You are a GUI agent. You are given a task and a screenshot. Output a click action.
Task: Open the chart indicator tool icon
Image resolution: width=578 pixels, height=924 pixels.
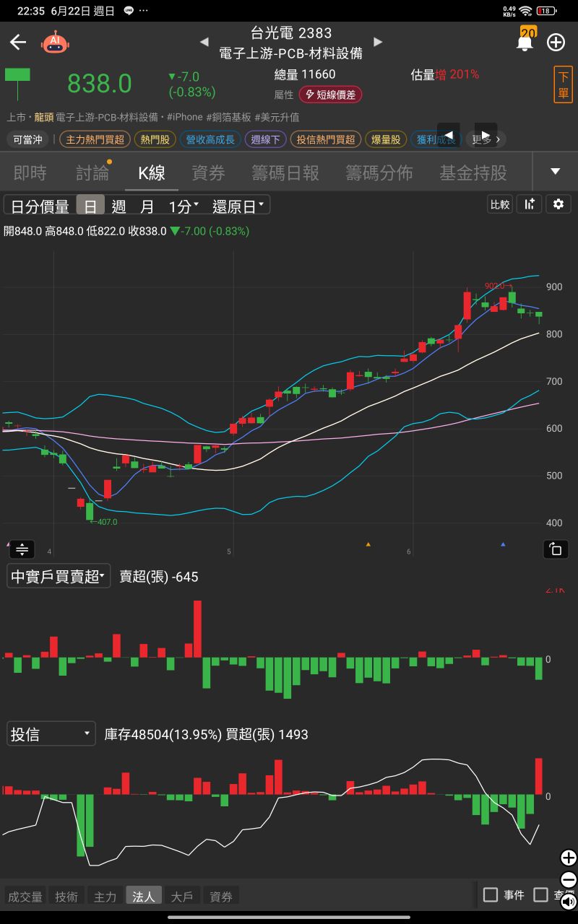pyautogui.click(x=530, y=204)
